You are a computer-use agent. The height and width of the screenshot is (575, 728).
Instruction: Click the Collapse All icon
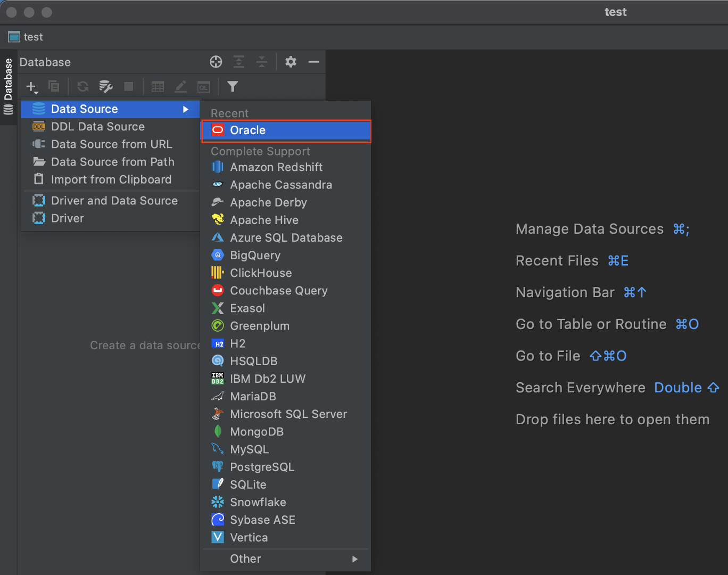coord(262,62)
